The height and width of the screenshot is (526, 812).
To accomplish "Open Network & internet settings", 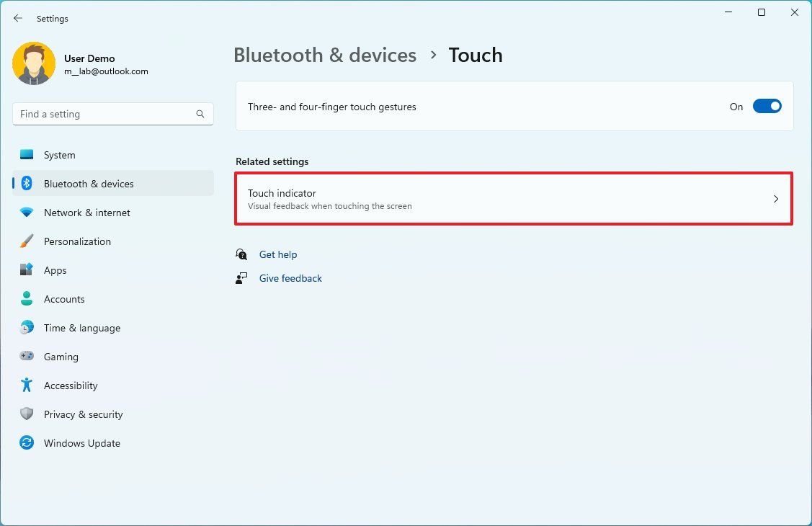I will (26, 213).
